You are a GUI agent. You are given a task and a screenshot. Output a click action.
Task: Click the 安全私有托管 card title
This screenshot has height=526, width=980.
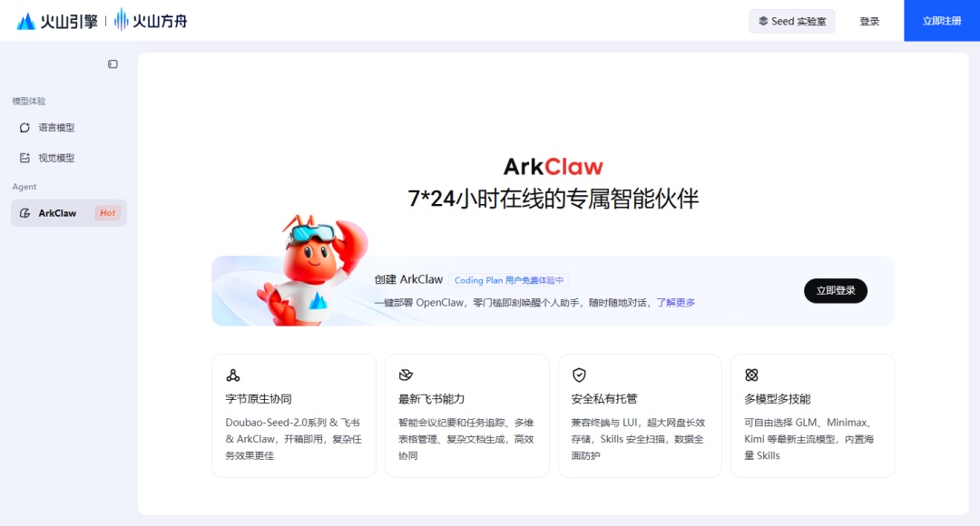click(604, 398)
